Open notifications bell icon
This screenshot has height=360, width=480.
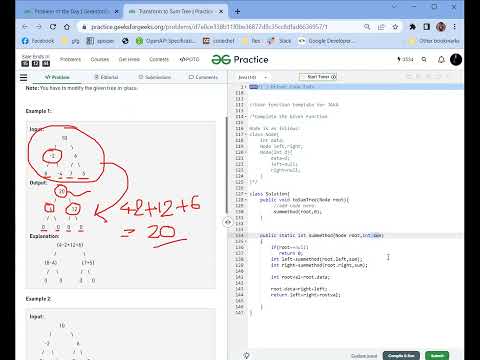pos(441,60)
